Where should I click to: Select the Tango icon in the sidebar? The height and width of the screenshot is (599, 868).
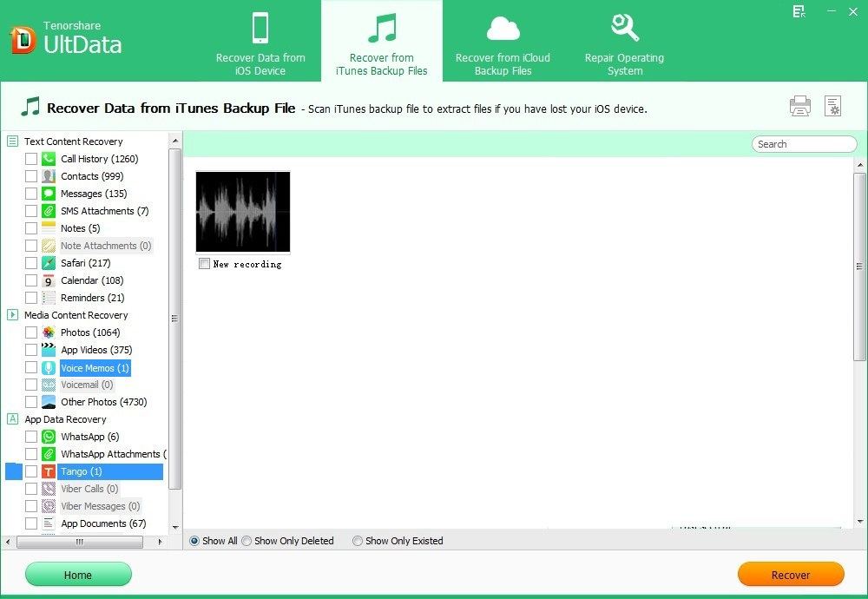click(49, 471)
